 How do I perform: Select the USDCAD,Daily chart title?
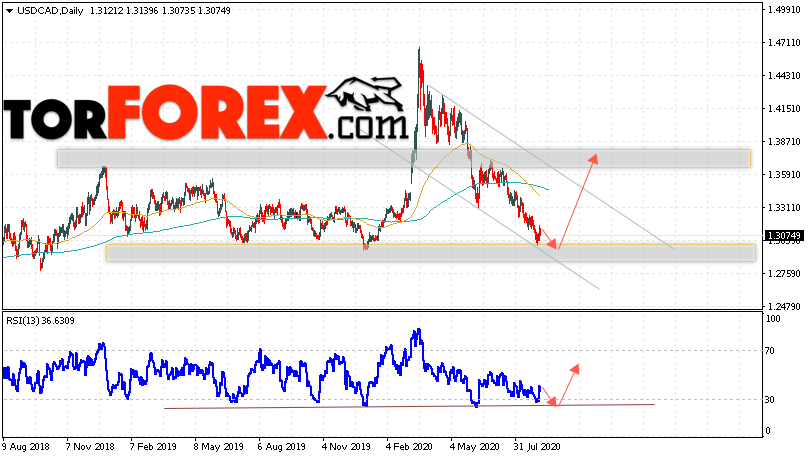(x=50, y=10)
